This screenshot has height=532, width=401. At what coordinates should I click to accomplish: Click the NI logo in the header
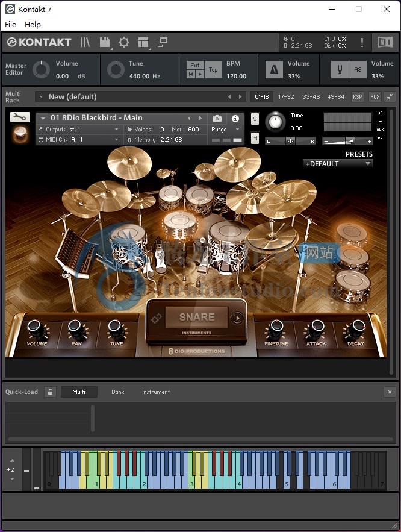385,42
